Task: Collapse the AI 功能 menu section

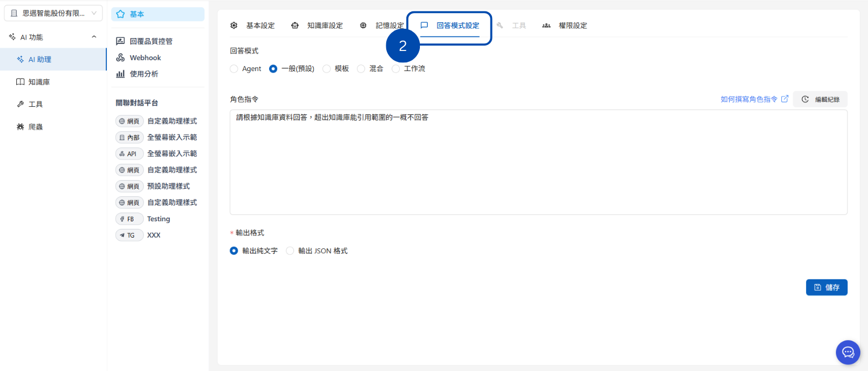Action: (94, 37)
